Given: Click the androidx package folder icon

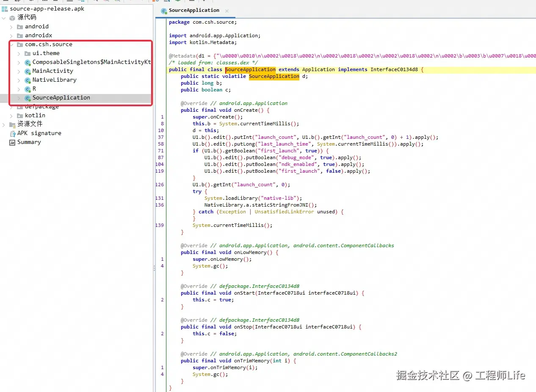Looking at the screenshot, I should coord(20,36).
